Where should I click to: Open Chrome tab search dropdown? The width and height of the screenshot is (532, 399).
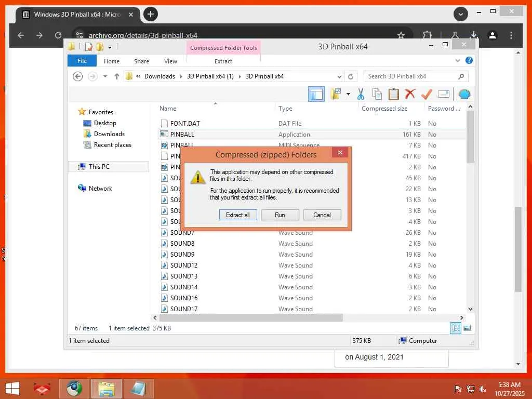pyautogui.click(x=461, y=14)
